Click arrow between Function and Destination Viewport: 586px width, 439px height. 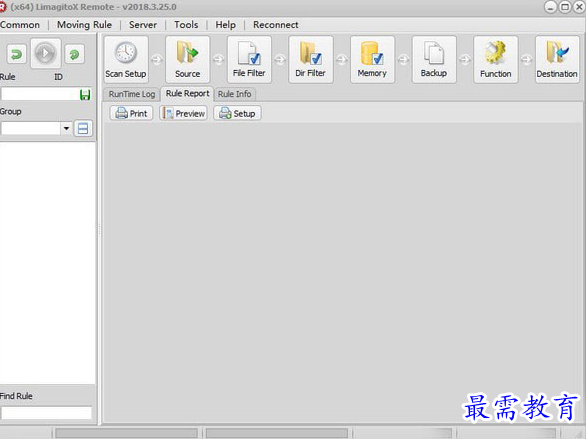coord(527,59)
